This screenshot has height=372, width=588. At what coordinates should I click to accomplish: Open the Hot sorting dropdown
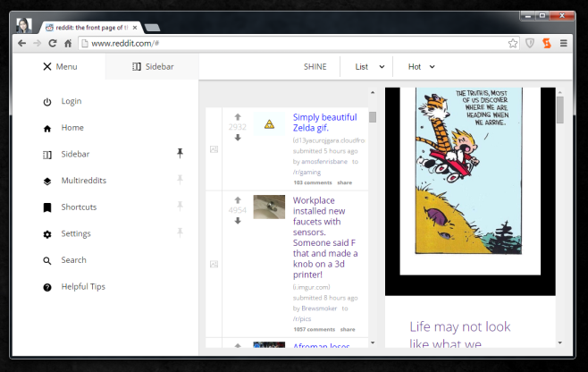tap(421, 67)
